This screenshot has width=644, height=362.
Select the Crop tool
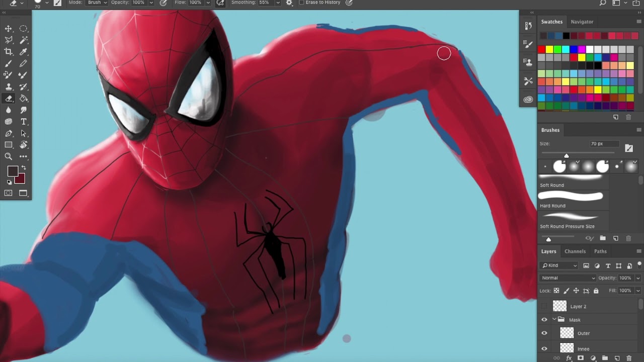pos(9,52)
